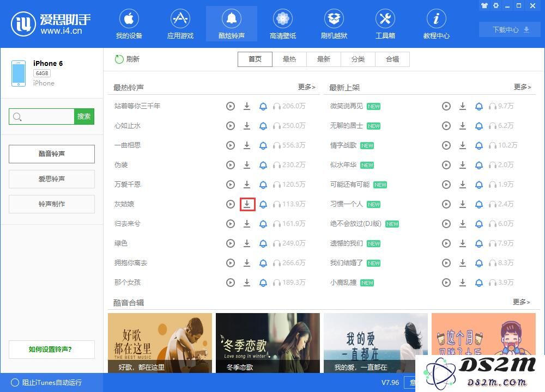Image resolution: width=545 pixels, height=392 pixels.
Task: Open the 冬季恋歌 album thumbnail
Action: click(268, 343)
